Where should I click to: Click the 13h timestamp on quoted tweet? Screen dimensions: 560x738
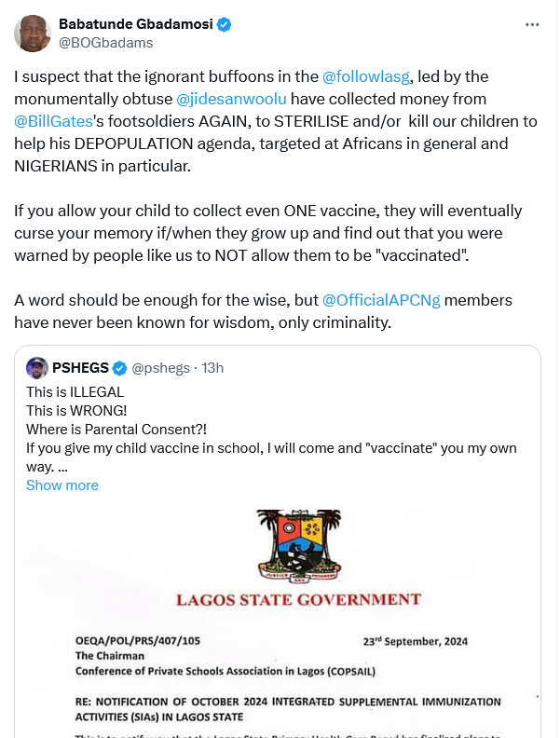pos(212,368)
